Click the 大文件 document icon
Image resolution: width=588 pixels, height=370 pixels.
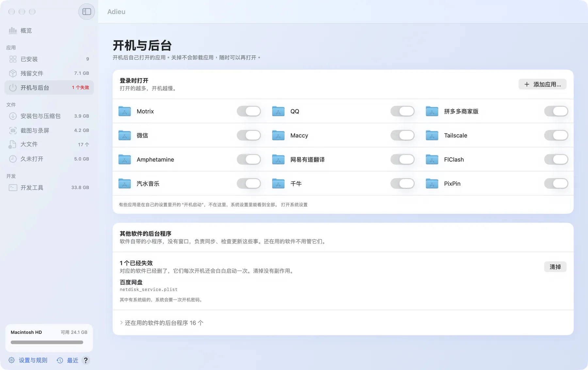pyautogui.click(x=13, y=145)
